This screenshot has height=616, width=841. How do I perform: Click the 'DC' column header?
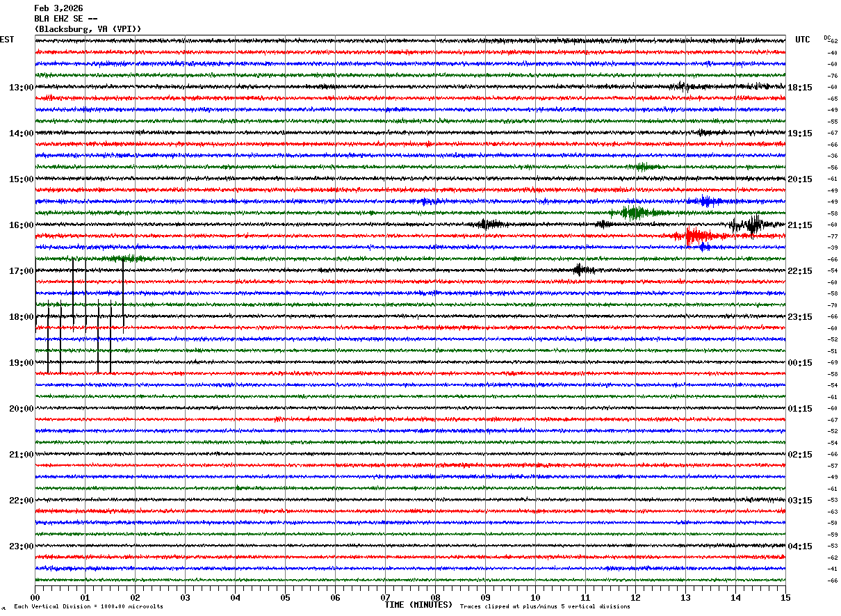tap(827, 38)
